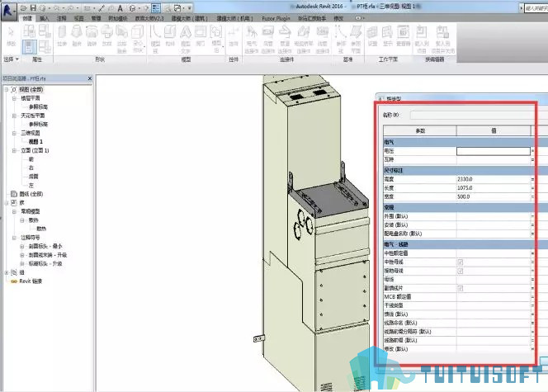This screenshot has width=548, height=392.
Task: Switch to the 视图 ribbon tab
Action: pos(78,18)
